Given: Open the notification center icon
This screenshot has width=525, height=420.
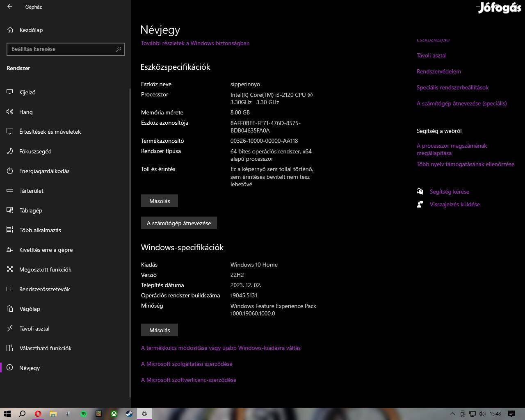Looking at the screenshot, I should coord(511,414).
